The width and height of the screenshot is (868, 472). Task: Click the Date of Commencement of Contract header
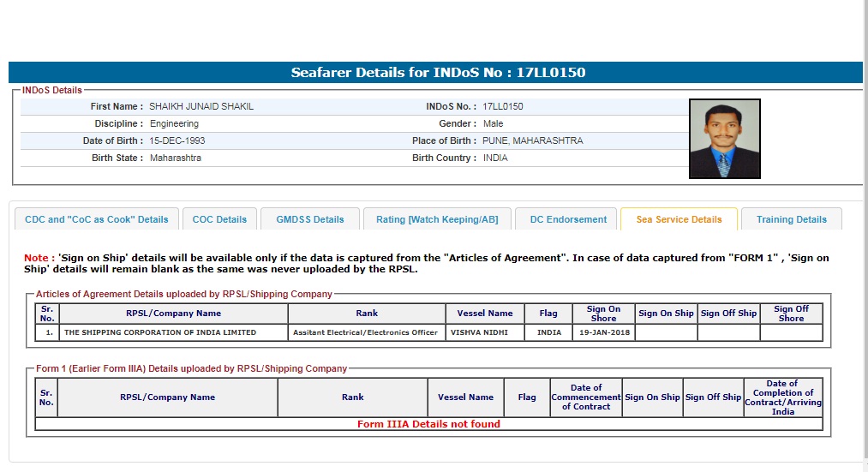point(585,397)
